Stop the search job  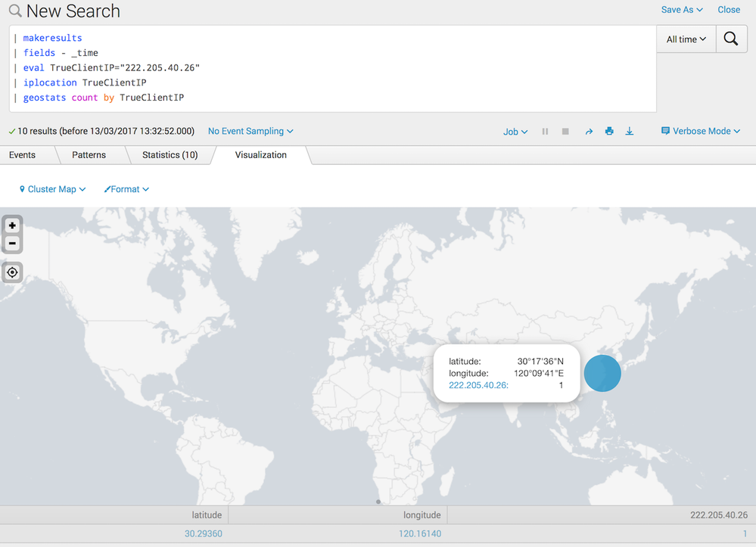point(565,132)
